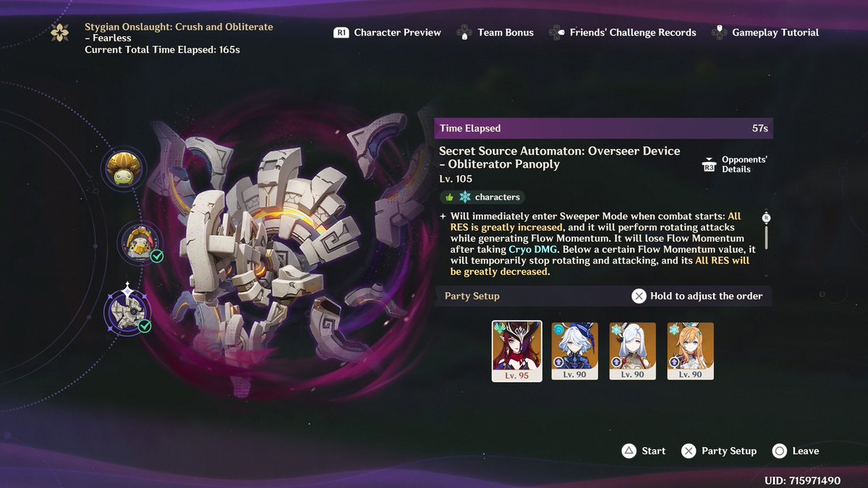Select the second completed boss stage icon
Image resolution: width=868 pixels, height=488 pixels.
[140, 244]
